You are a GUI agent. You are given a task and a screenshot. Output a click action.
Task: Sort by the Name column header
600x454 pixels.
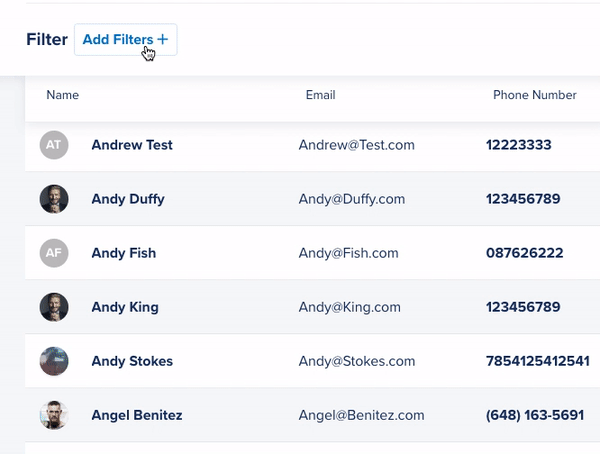(x=63, y=95)
